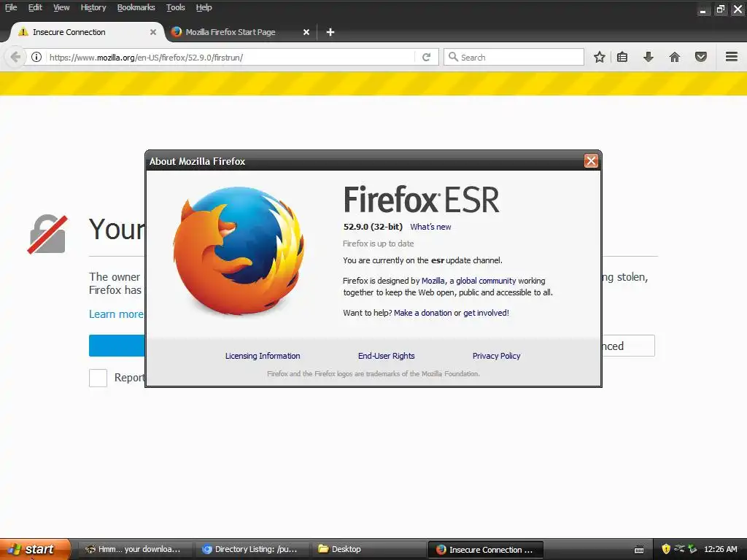Show your bookmarks list icon
This screenshot has height=560, width=747.
(622, 57)
